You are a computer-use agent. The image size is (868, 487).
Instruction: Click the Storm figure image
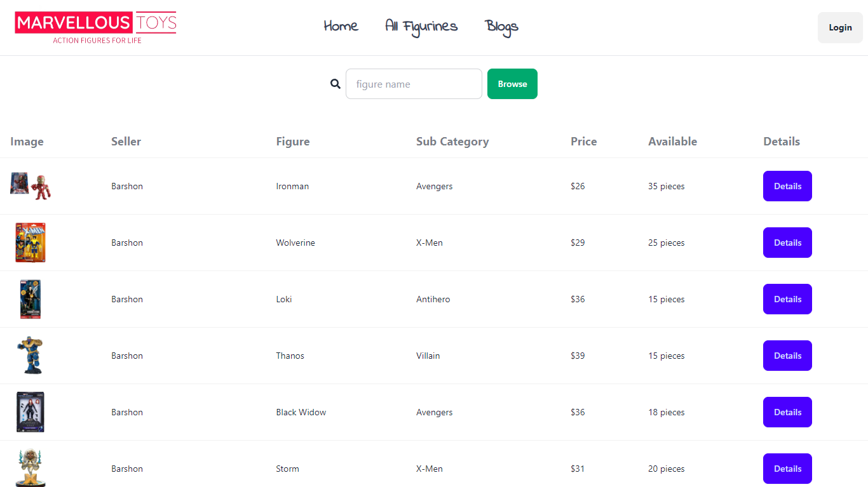(31, 468)
